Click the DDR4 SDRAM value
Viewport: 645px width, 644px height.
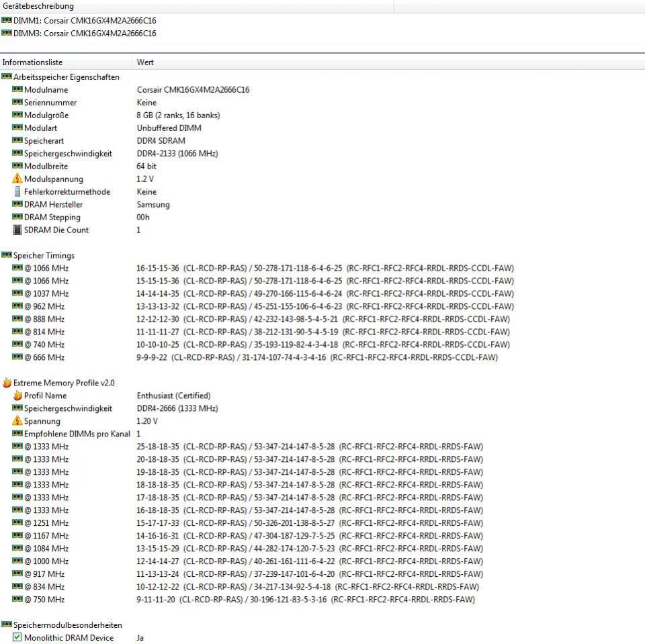161,140
